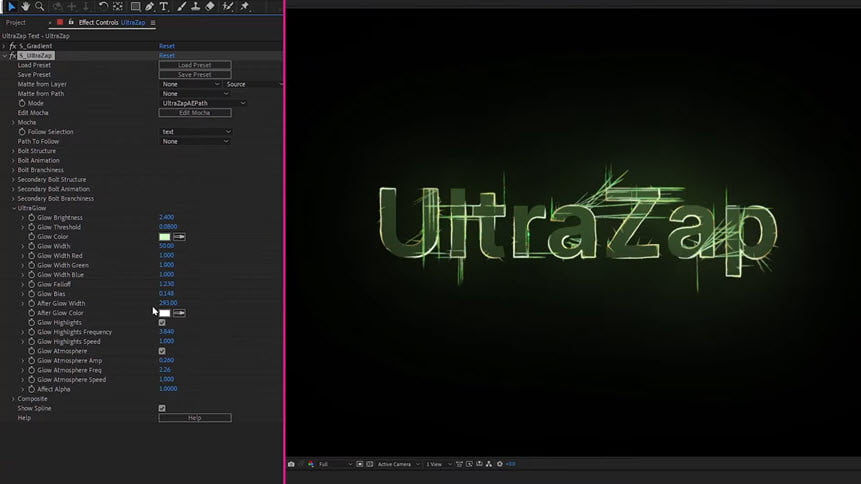Expand the Composite group
The image size is (861, 484).
[13, 399]
